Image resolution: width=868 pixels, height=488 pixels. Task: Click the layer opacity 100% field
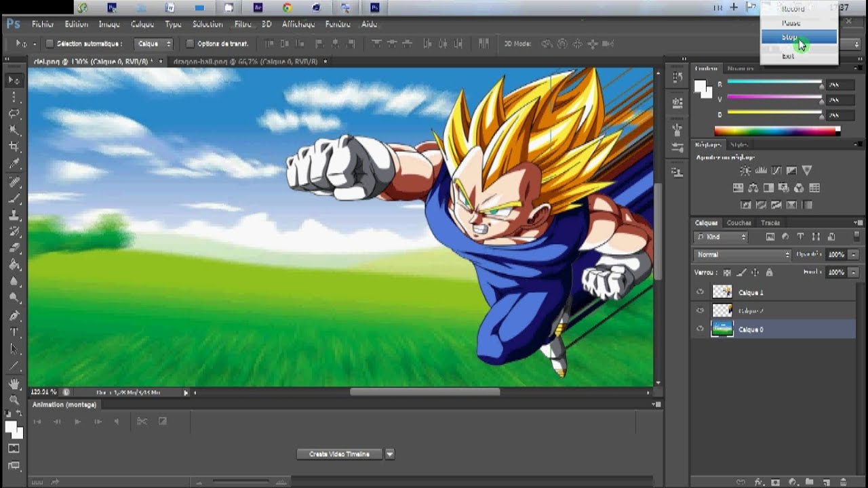836,255
